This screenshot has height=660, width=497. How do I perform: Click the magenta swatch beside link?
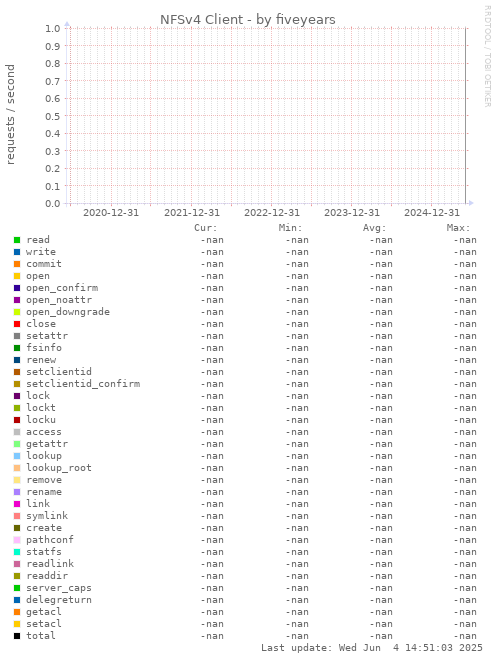pyautogui.click(x=17, y=504)
